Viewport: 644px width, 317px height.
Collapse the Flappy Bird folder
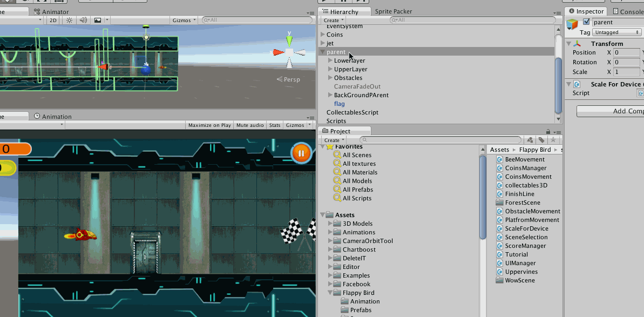330,292
